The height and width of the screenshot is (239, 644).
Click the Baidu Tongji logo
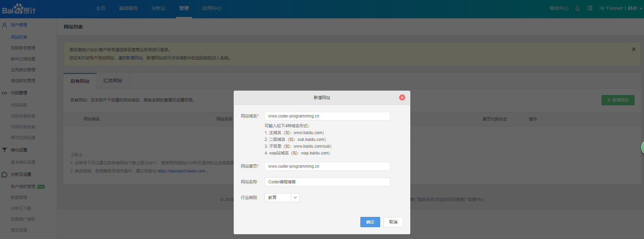19,9
